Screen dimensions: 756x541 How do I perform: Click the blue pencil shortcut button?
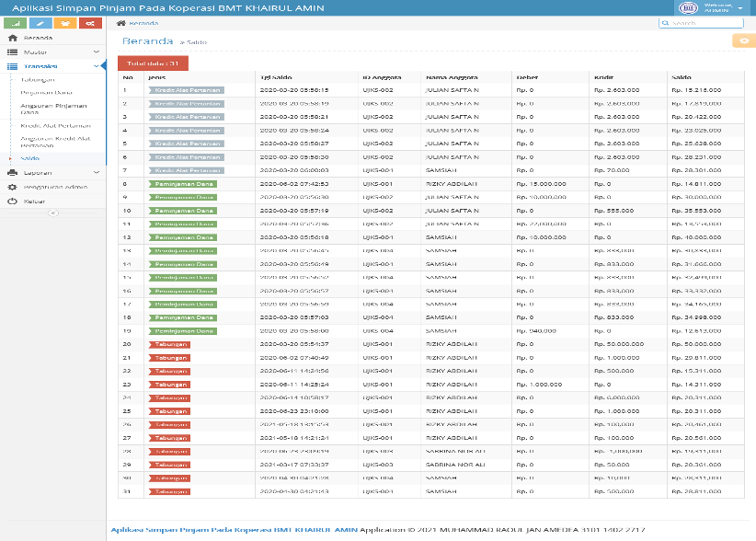(x=40, y=23)
